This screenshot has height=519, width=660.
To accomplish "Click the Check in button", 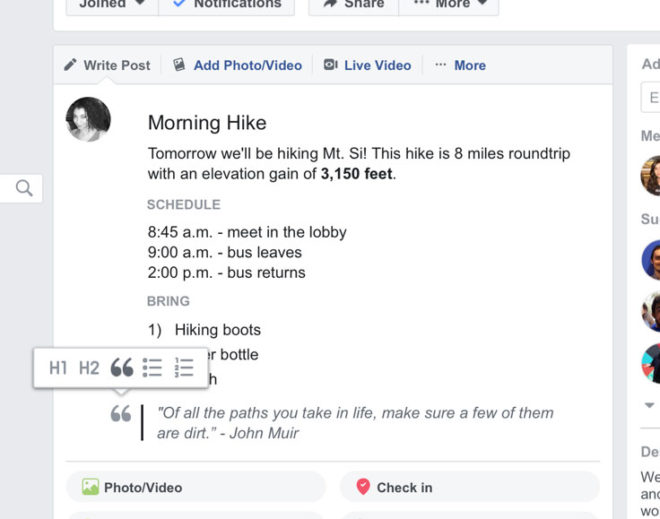I will click(470, 487).
